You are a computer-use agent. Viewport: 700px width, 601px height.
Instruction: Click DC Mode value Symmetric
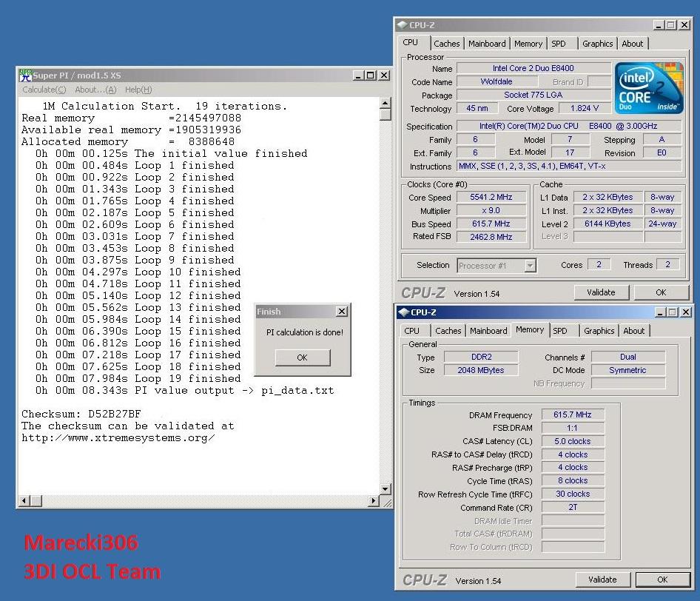click(x=628, y=370)
